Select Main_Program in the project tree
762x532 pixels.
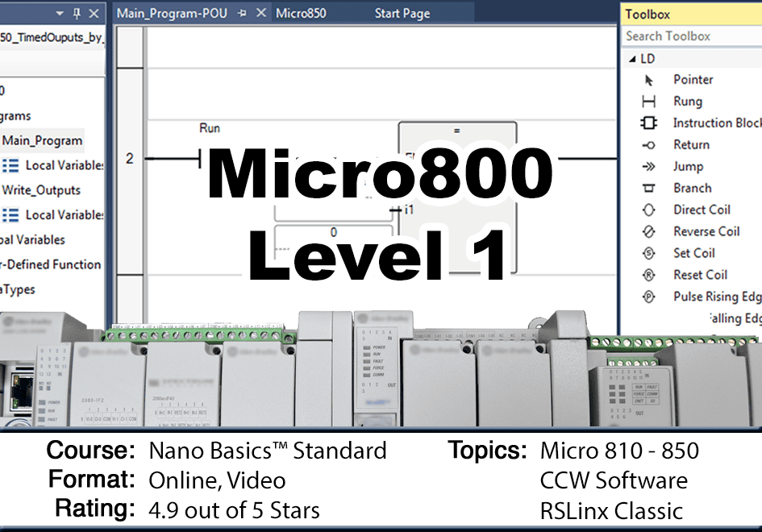[42, 141]
